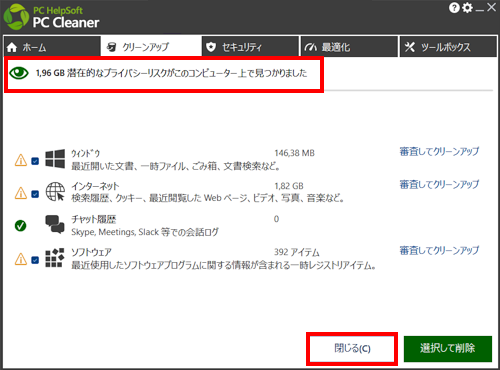Go to the 最適化 tab
This screenshot has width=500, height=370.
349,47
